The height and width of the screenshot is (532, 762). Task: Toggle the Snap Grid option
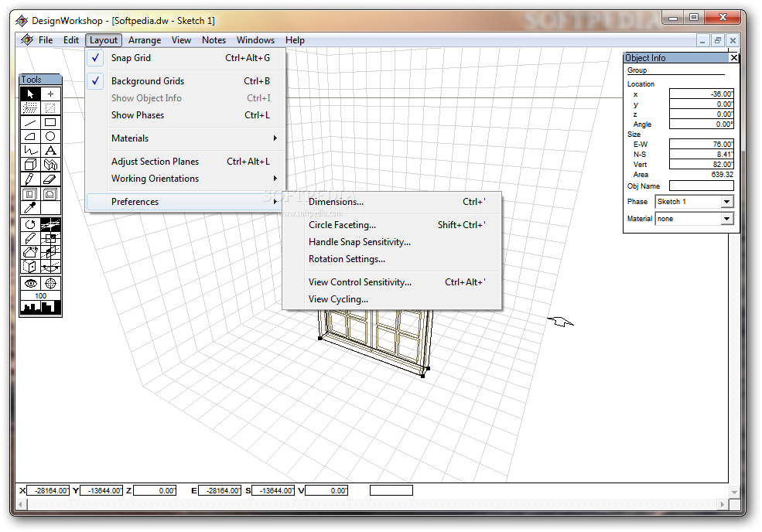pos(186,58)
